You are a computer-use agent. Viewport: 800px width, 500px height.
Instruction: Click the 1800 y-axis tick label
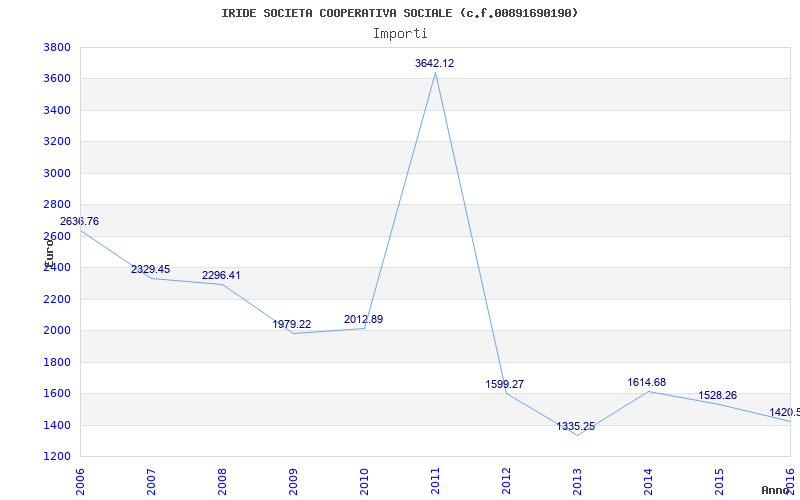tap(57, 362)
